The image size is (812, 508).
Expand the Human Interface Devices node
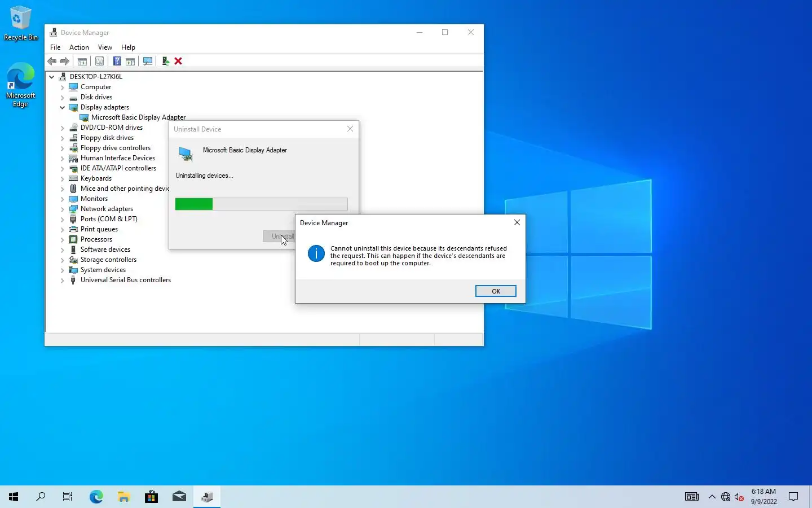tap(62, 158)
